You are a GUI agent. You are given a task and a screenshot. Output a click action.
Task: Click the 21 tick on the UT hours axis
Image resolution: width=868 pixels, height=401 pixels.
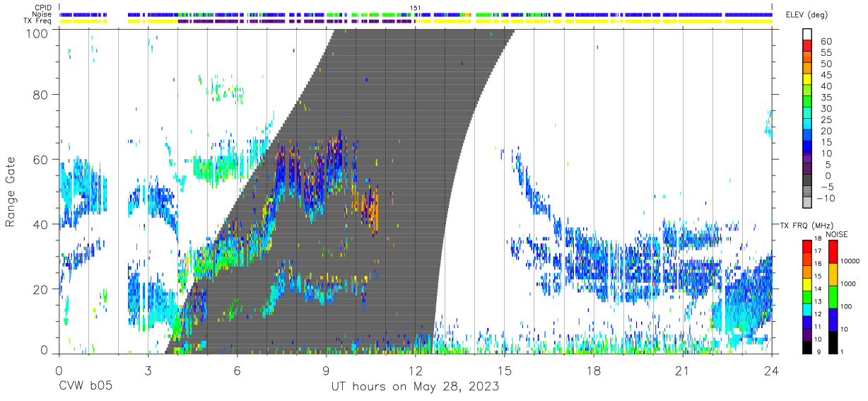click(683, 371)
